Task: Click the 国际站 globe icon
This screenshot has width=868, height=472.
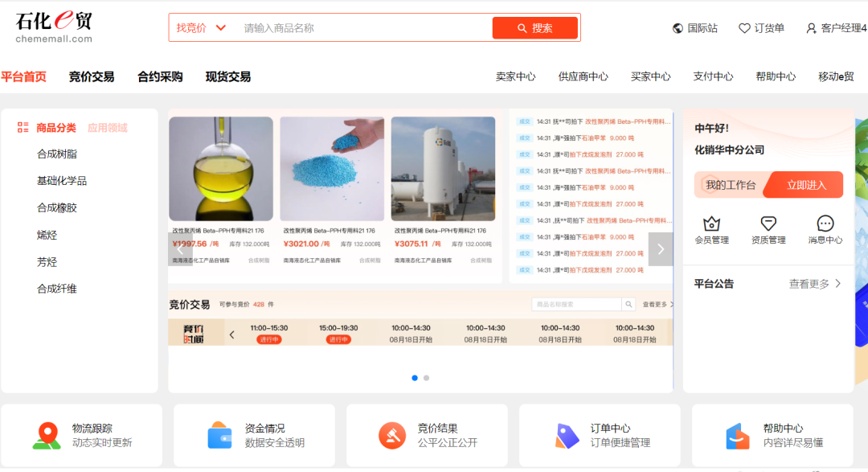Action: click(678, 28)
